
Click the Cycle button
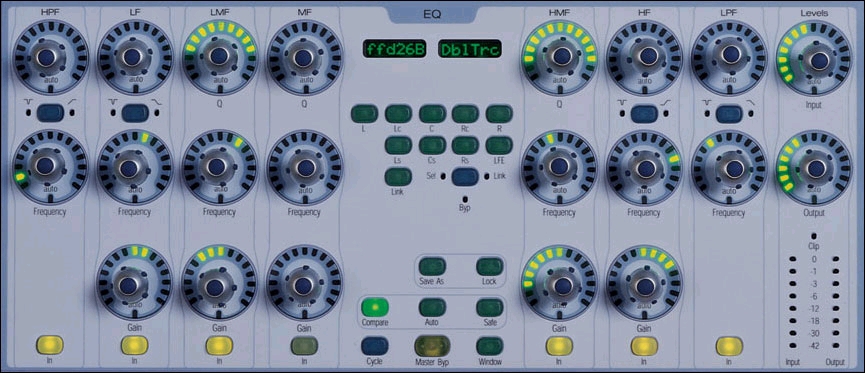tap(375, 345)
